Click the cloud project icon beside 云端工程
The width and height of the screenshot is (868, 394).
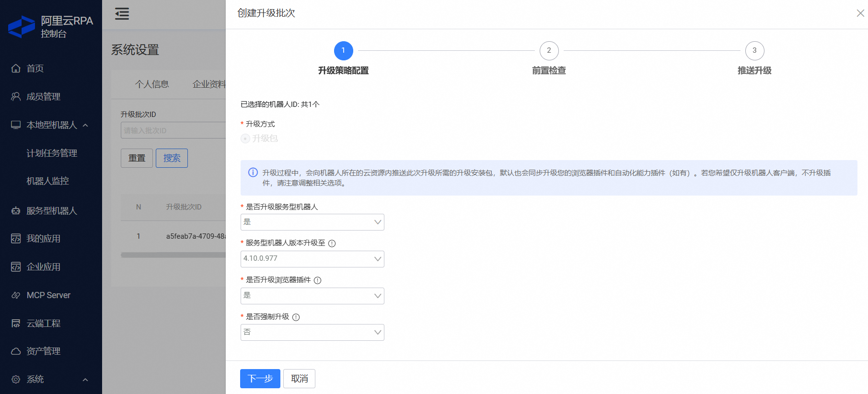(16, 324)
